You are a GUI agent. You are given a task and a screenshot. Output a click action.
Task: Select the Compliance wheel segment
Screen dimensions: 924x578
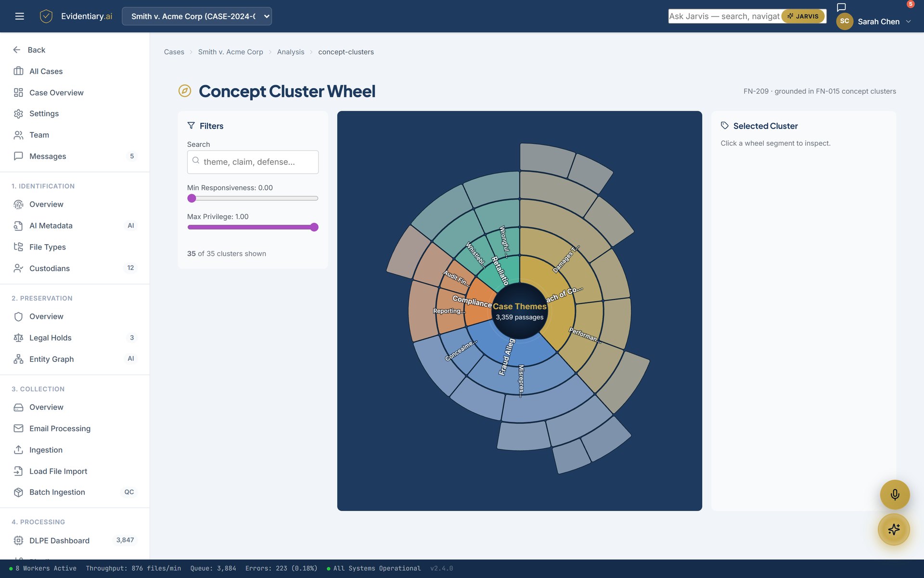click(479, 301)
